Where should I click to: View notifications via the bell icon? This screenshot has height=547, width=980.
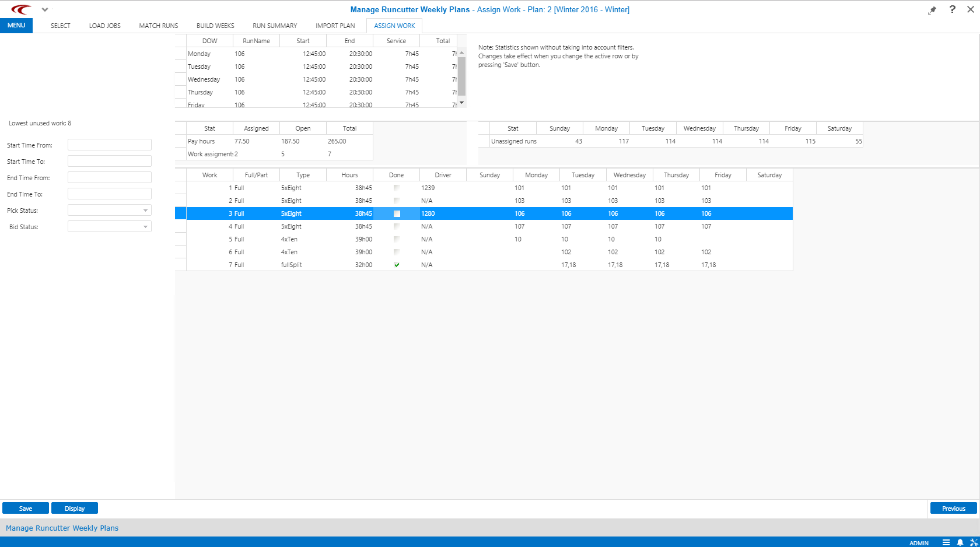(x=960, y=542)
